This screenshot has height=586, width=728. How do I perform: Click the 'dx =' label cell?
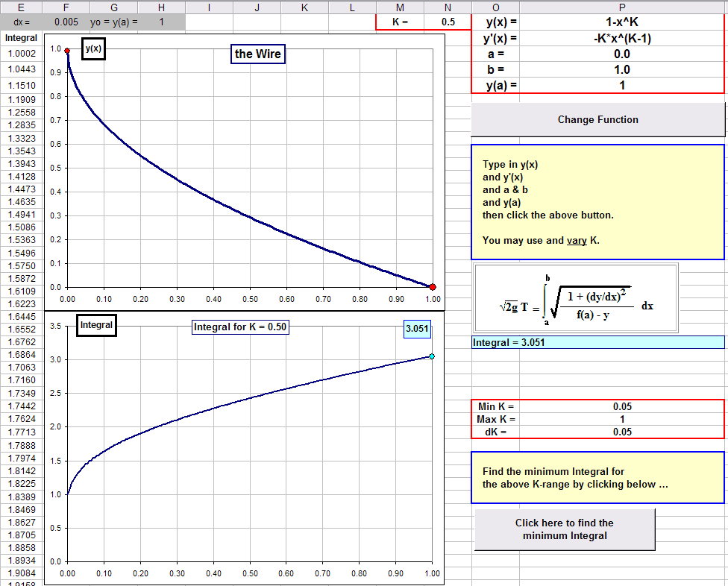point(22,22)
